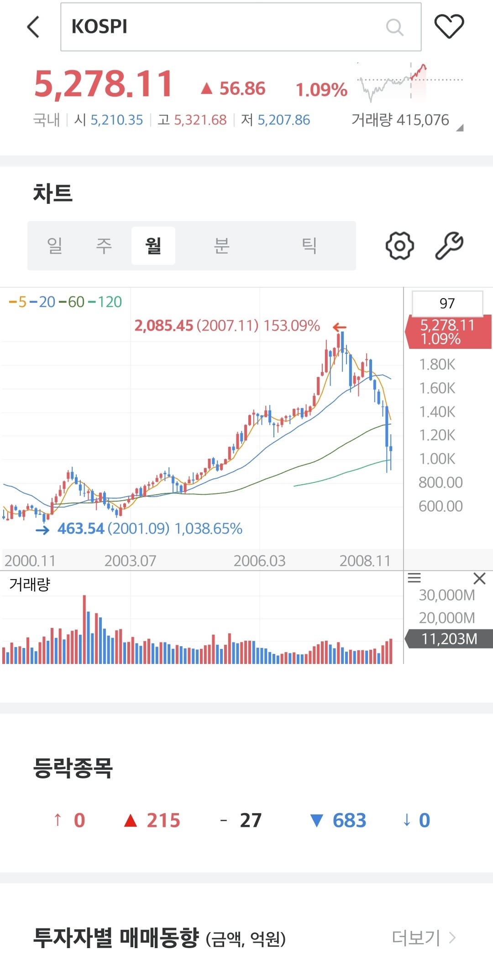Expand details triangle beside 거래량 415,076
493x980 pixels.
pos(460,128)
